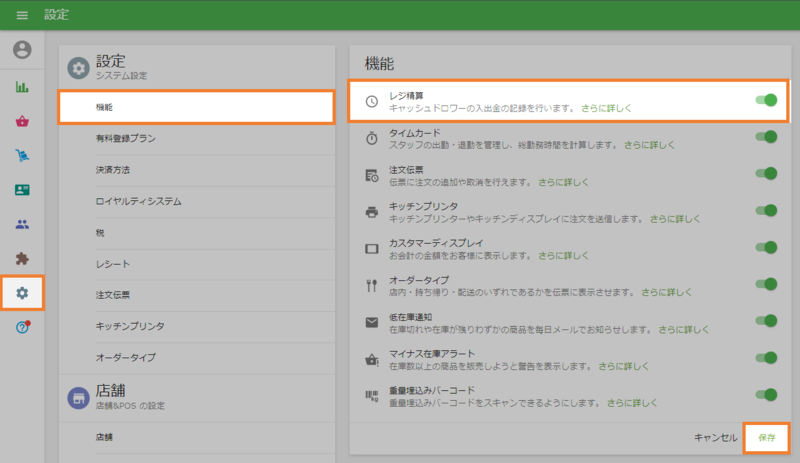This screenshot has width=800, height=463.
Task: Select 決済方法 in the settings menu
Action: pyautogui.click(x=112, y=169)
